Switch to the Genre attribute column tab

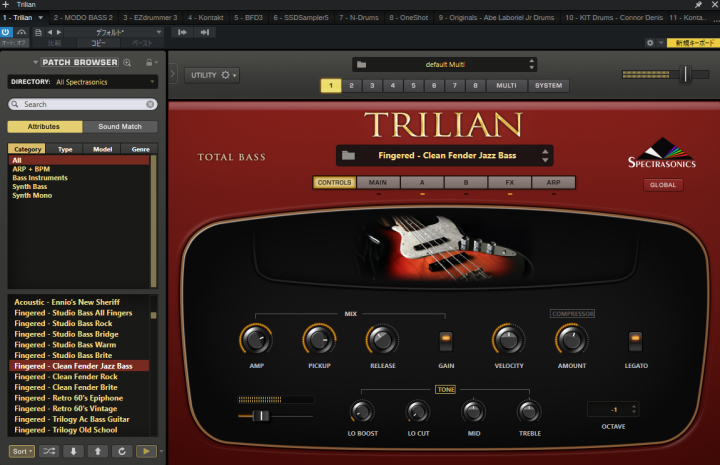coord(141,149)
